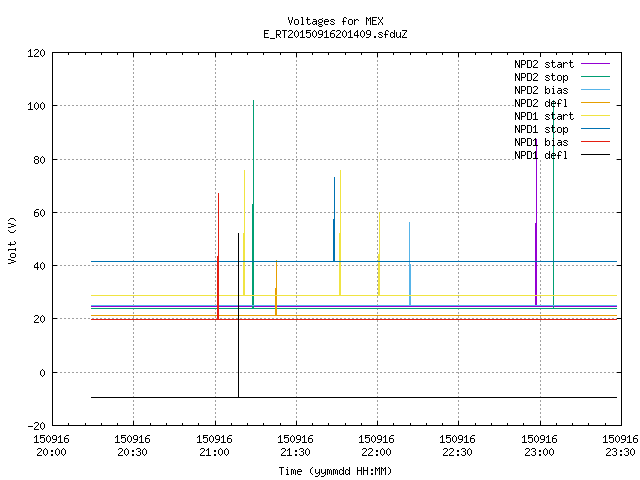Select the E_RT20150916201409.sfduZ file name subtitle
The width and height of the screenshot is (640, 480).
click(335, 34)
